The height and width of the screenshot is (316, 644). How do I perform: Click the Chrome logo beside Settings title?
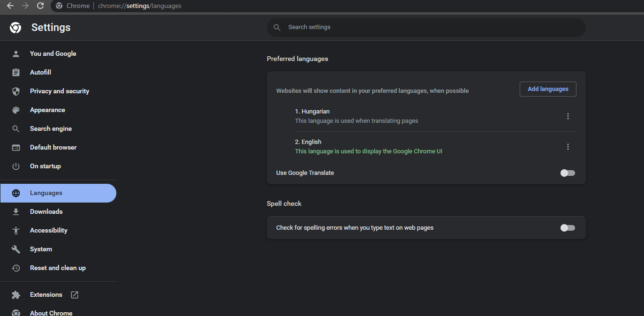click(15, 28)
